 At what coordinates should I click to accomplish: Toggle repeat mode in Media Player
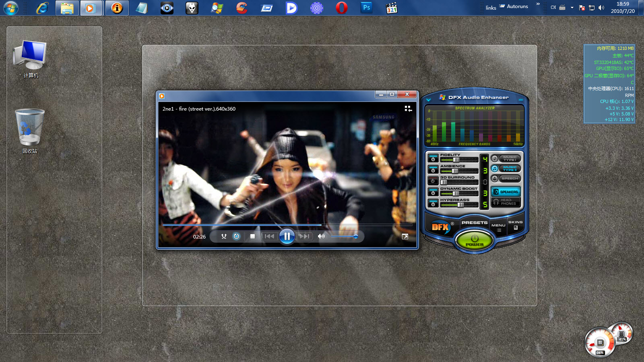pyautogui.click(x=236, y=237)
